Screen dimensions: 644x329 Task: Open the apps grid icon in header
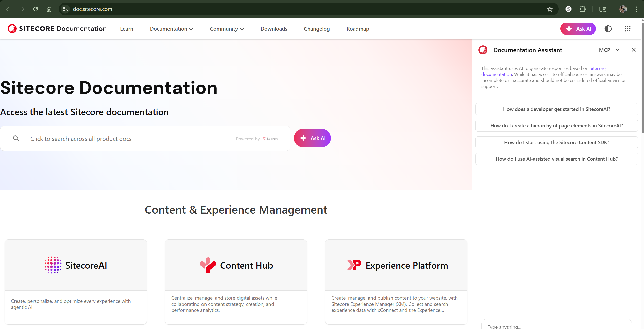point(628,29)
